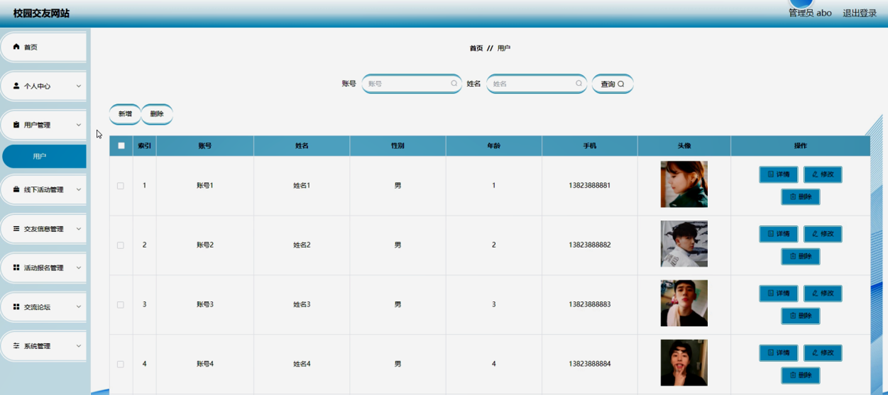
Task: Toggle the select-all checkbox in table header
Action: click(x=121, y=146)
